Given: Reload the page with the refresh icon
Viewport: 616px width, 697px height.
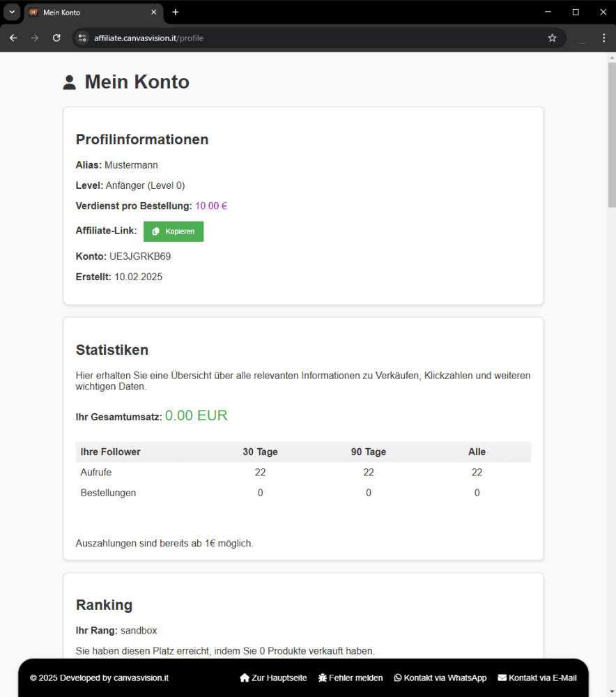Looking at the screenshot, I should pyautogui.click(x=56, y=38).
